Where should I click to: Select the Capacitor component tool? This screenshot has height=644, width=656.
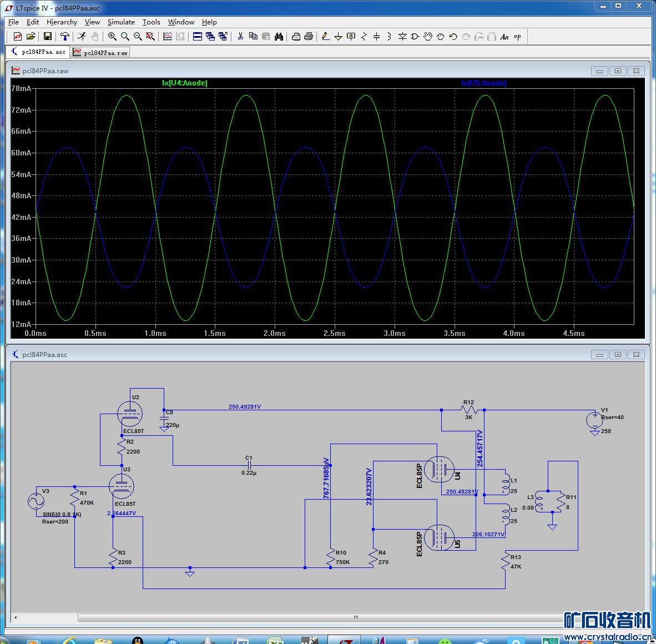377,37
